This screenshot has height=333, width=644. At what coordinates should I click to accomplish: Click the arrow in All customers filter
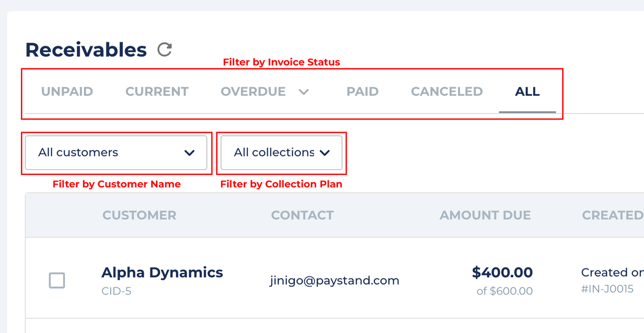click(190, 153)
